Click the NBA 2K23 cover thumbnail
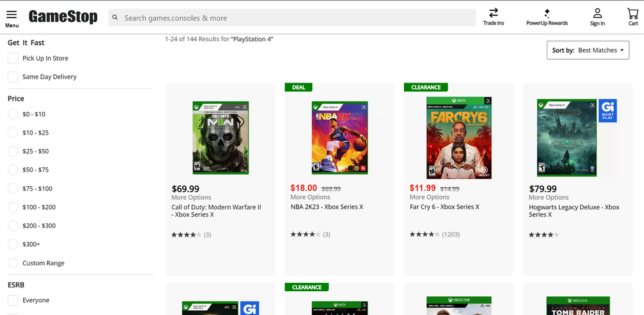This screenshot has height=315, width=644. pyautogui.click(x=339, y=137)
